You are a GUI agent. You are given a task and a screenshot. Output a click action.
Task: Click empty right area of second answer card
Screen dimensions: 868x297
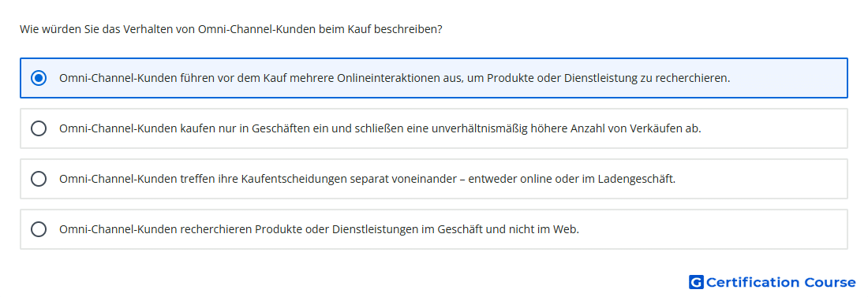coord(775,128)
